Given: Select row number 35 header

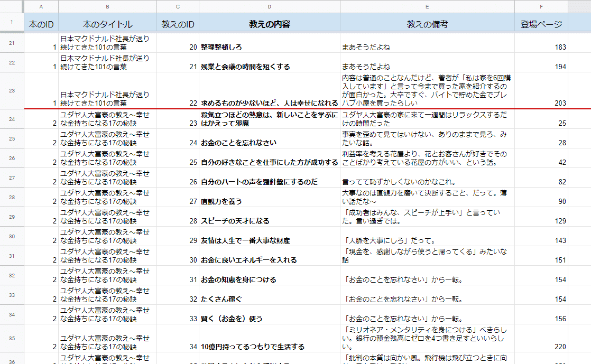Looking at the screenshot, I should [x=12, y=338].
